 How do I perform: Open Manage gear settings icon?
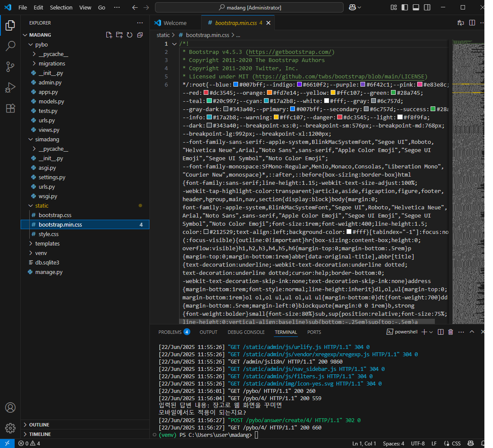[x=10, y=428]
